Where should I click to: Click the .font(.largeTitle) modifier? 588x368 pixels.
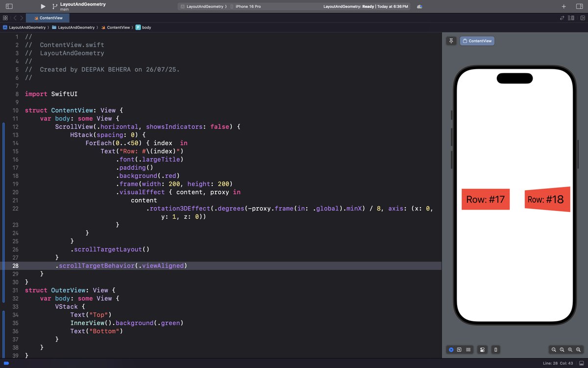(149, 159)
